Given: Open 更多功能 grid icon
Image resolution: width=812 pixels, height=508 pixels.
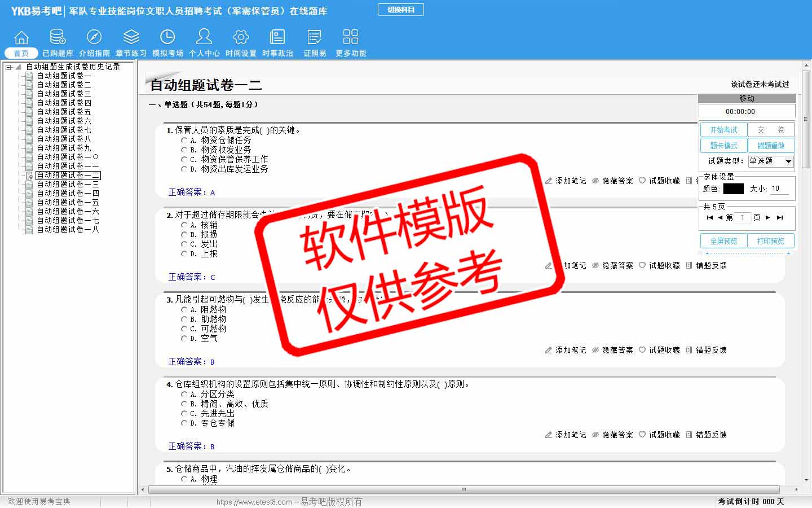Looking at the screenshot, I should click(x=351, y=38).
